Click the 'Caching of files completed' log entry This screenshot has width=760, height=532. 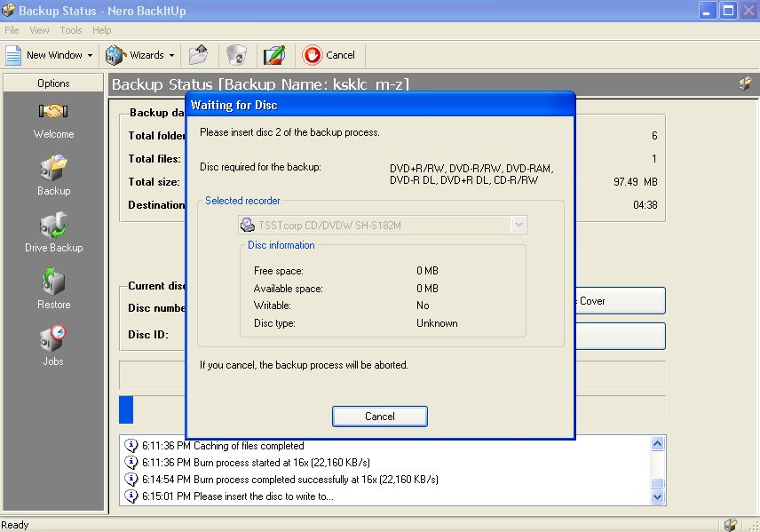point(223,446)
